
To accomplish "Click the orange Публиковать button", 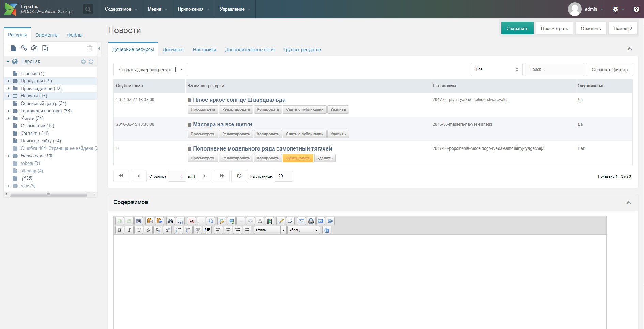I will (298, 158).
